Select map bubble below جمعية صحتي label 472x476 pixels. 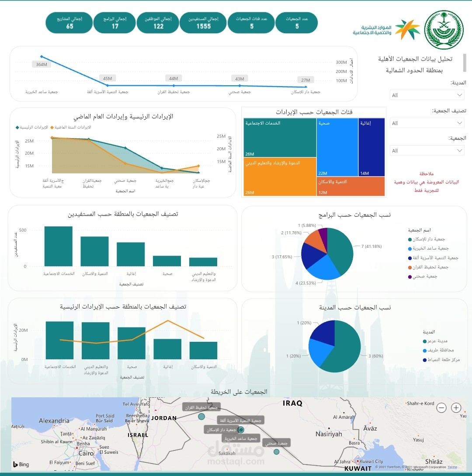(x=276, y=452)
